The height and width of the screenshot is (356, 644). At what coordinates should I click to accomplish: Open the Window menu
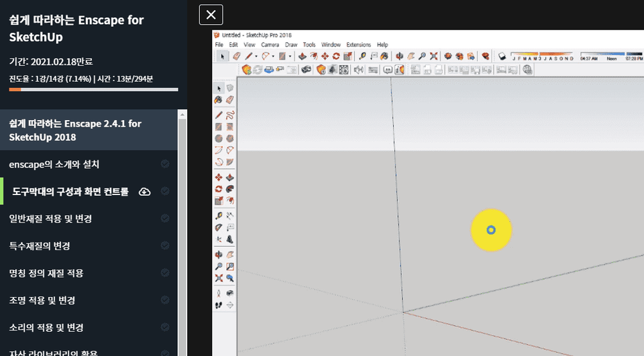pos(331,45)
